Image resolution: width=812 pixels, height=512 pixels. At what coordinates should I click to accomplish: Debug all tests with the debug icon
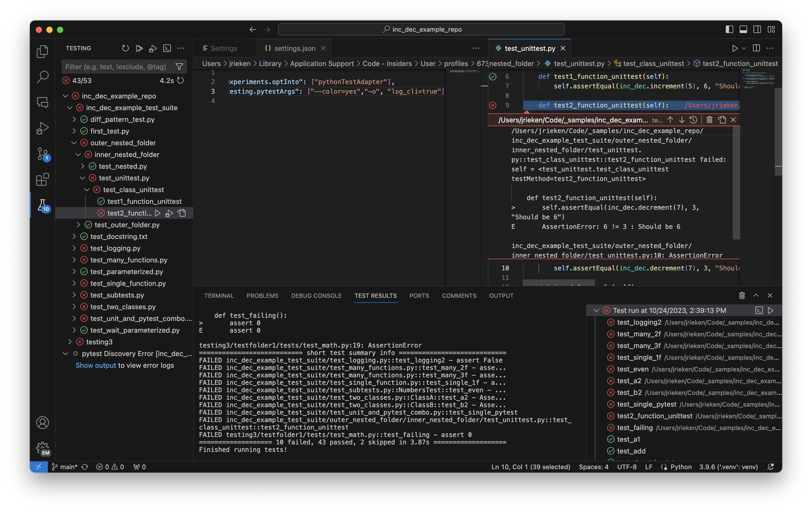point(153,48)
